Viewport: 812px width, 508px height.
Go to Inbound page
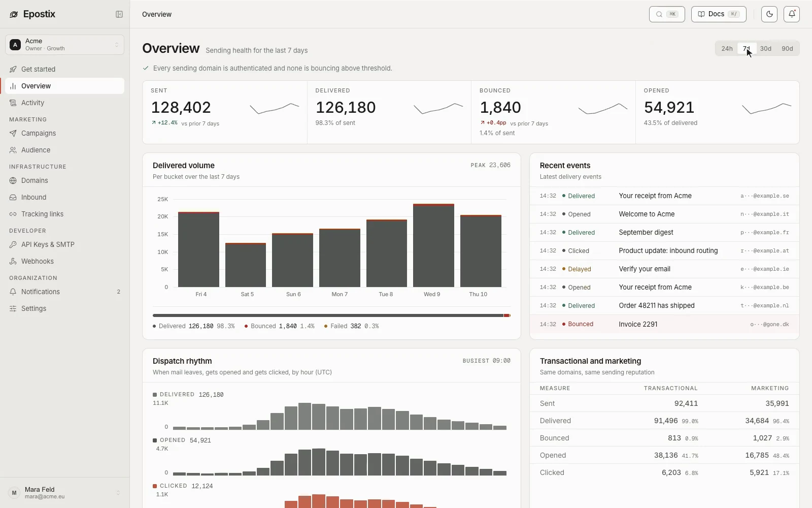64,197
